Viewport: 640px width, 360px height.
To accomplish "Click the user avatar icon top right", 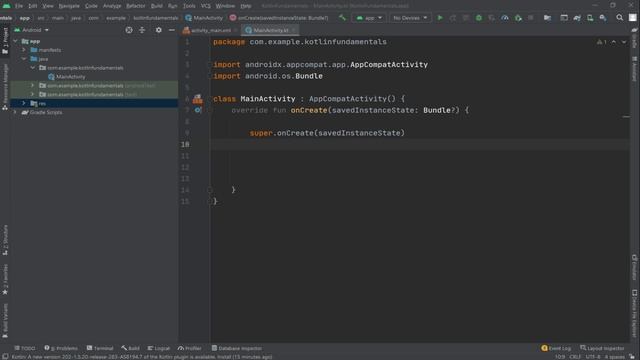I will (x=633, y=18).
